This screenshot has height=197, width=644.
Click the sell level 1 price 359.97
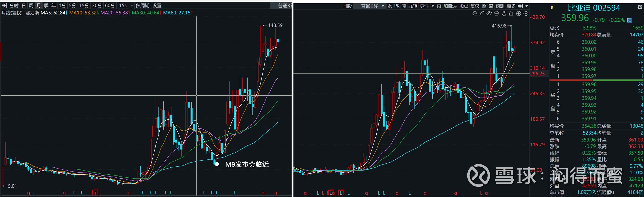coord(589,76)
